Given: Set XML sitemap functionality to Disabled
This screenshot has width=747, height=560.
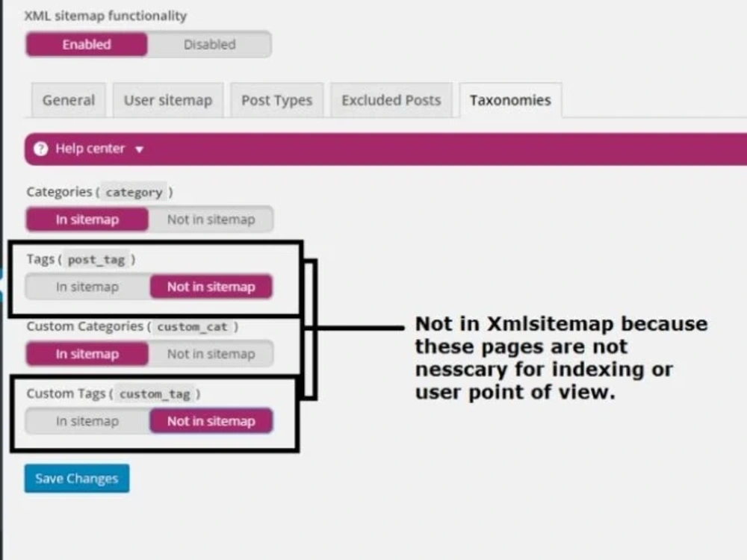Looking at the screenshot, I should (210, 44).
